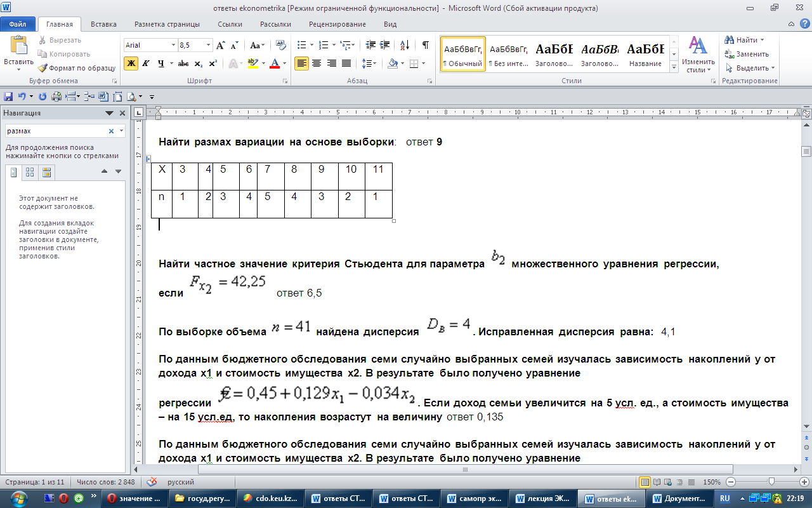812x508 pixels.
Task: Toggle underline formatting (Ч)
Action: pyautogui.click(x=161, y=63)
